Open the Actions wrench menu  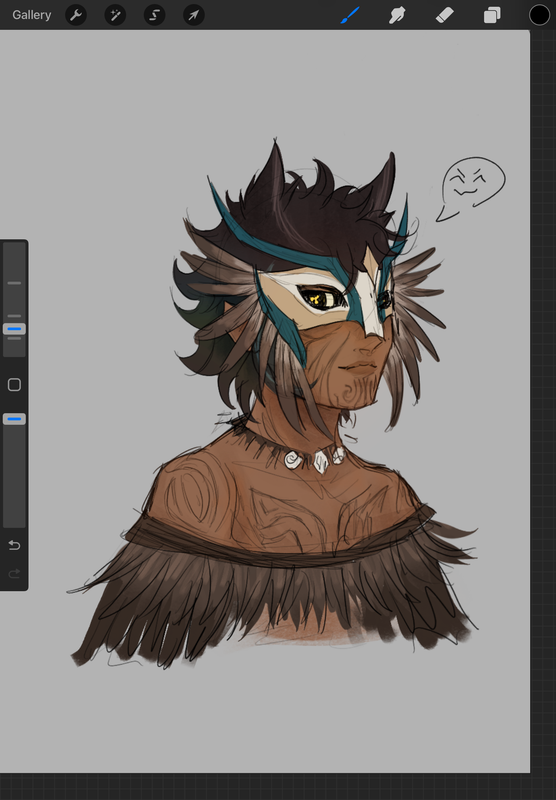pyautogui.click(x=76, y=15)
